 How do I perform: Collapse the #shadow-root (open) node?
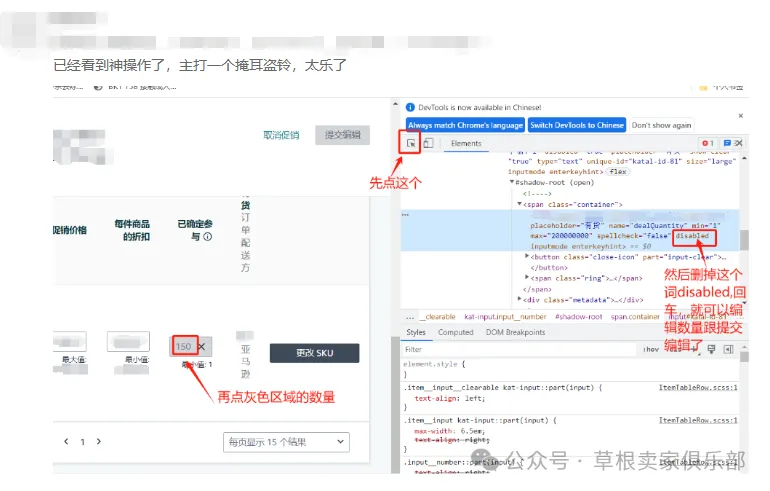coord(512,182)
